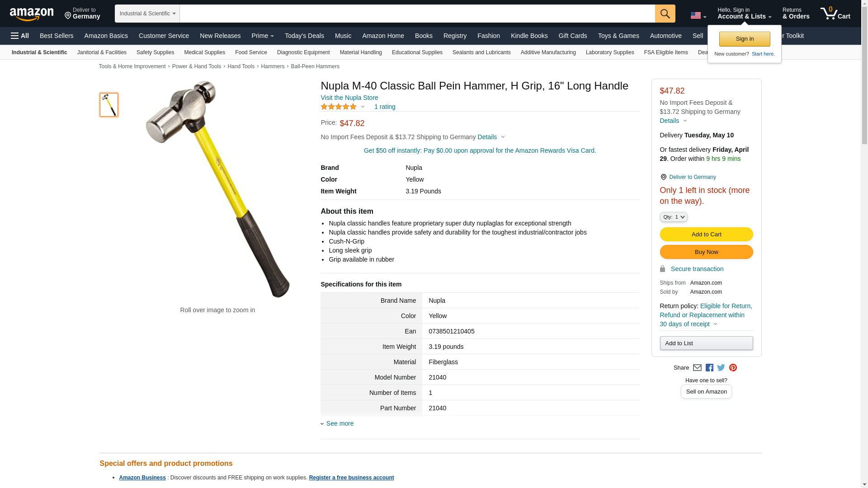Share product via email icon
Image resolution: width=868 pixels, height=488 pixels.
697,368
